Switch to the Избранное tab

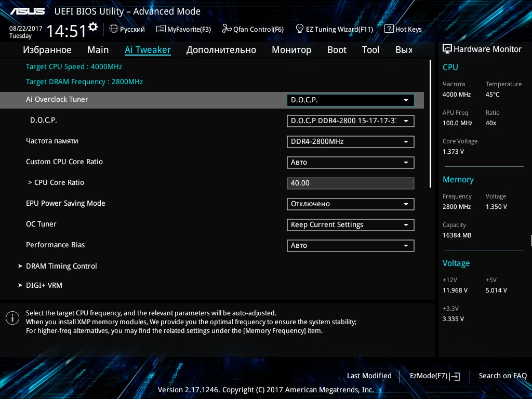coord(47,50)
